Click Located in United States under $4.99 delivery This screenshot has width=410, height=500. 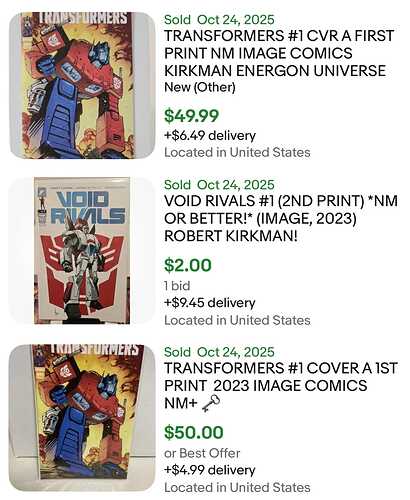(x=237, y=488)
